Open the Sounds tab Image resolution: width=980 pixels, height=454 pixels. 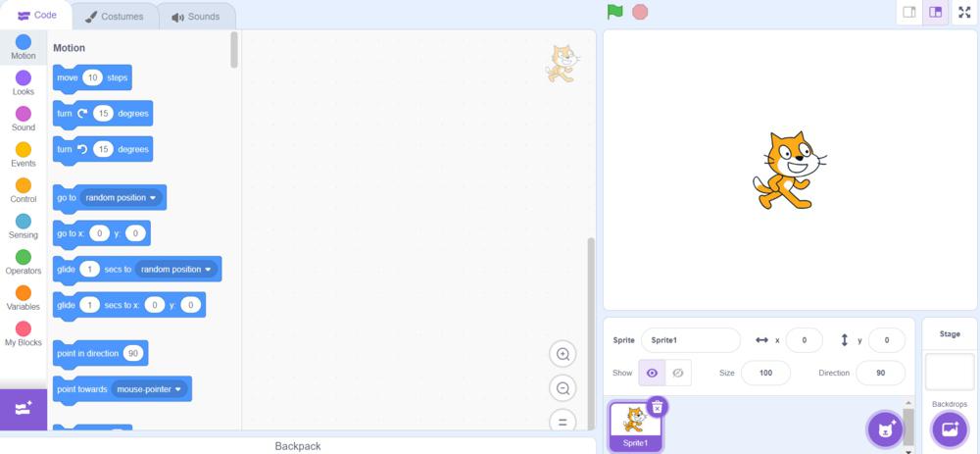196,17
